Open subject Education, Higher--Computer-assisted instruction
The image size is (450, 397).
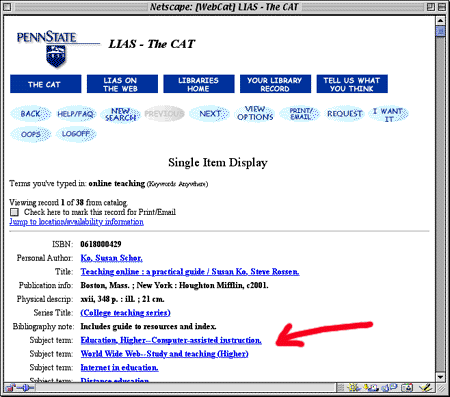pos(171,340)
